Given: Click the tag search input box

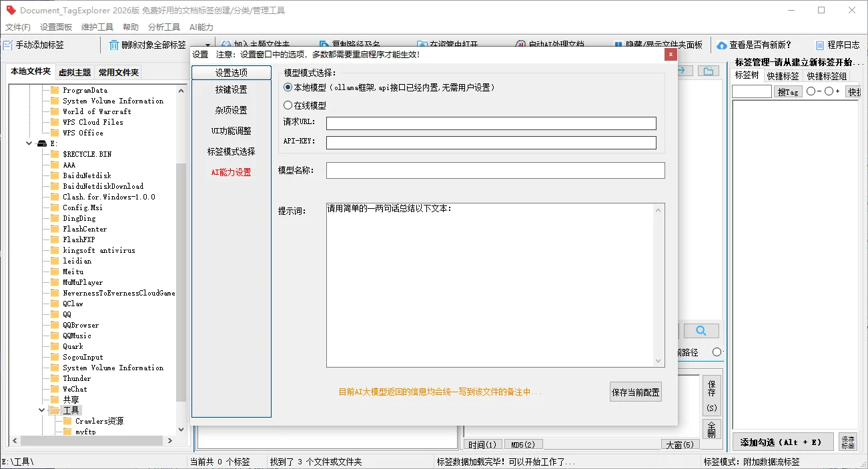Looking at the screenshot, I should click(x=752, y=92).
